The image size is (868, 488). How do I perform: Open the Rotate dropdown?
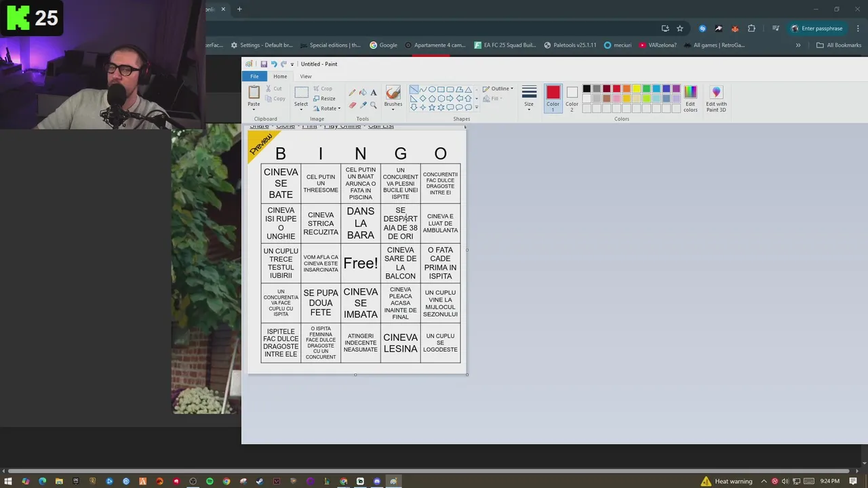327,108
